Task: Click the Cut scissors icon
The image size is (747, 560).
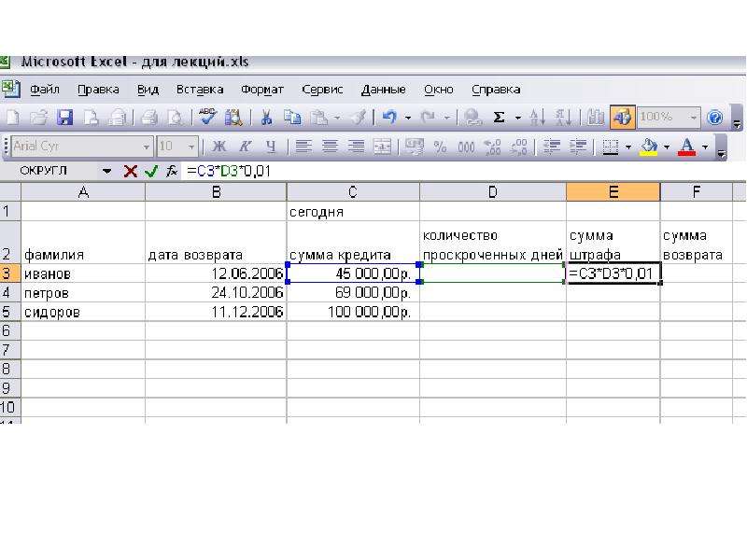Action: coord(266,118)
